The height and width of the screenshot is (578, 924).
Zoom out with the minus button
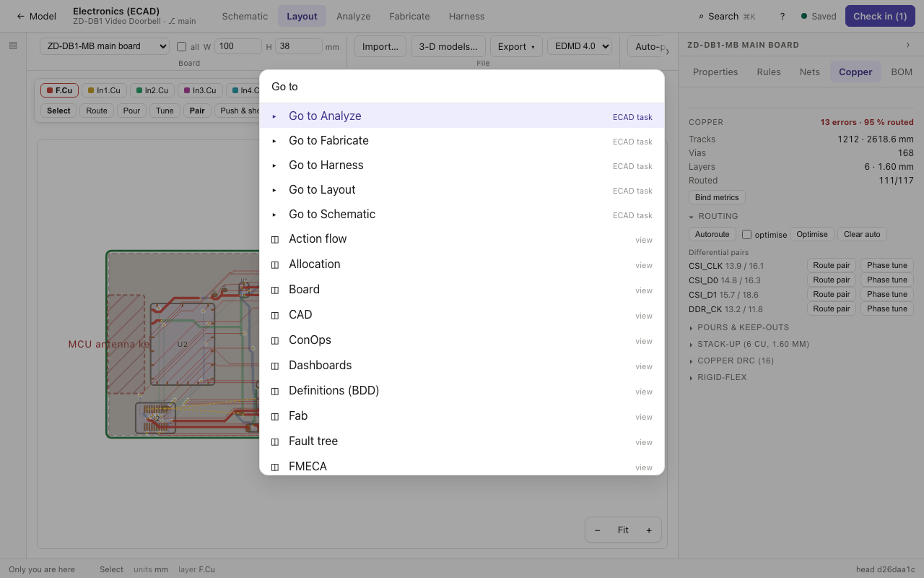[597, 530]
